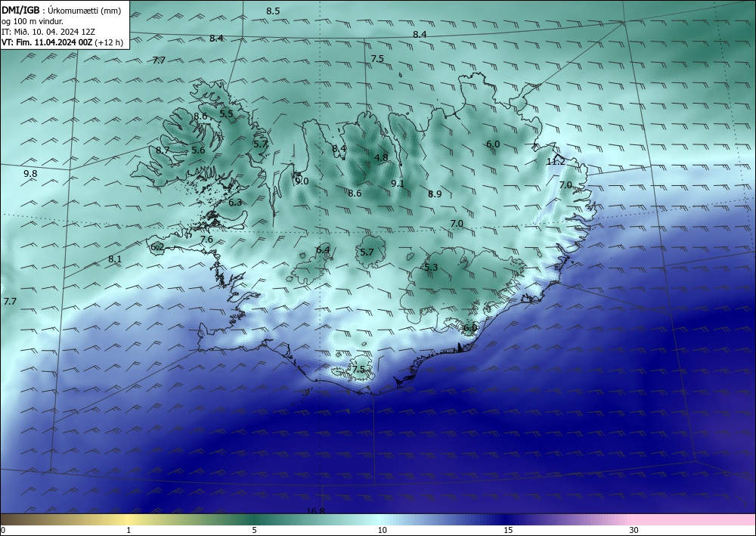Click the '5' tick on the color scale
Image resolution: width=756 pixels, height=536 pixels.
click(254, 530)
